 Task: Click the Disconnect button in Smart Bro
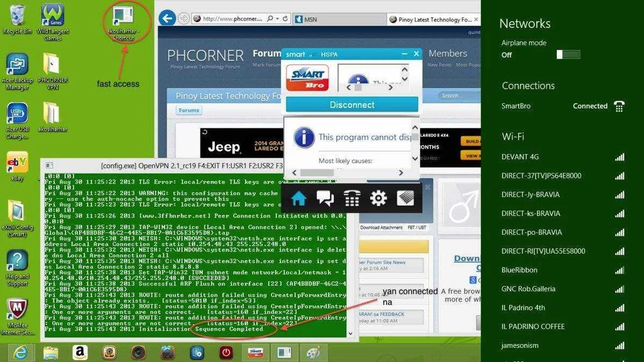point(352,105)
